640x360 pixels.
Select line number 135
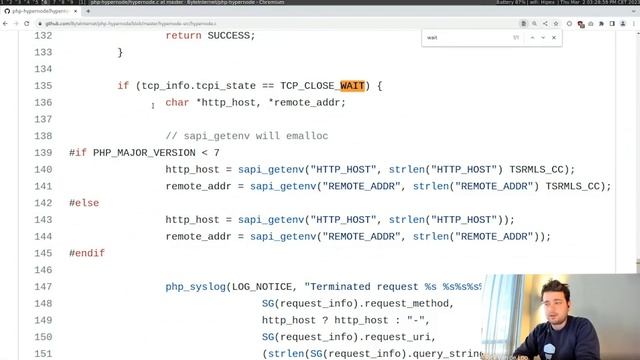point(43,86)
